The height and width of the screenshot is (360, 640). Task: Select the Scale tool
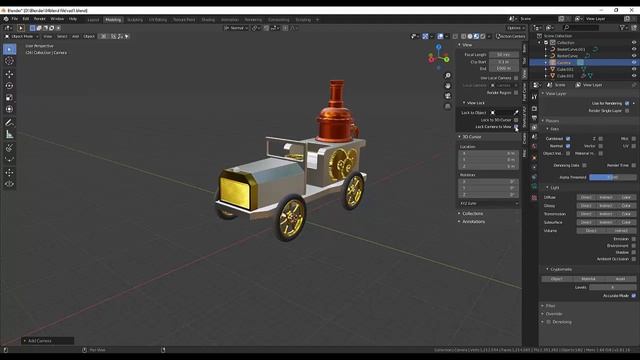[9, 98]
